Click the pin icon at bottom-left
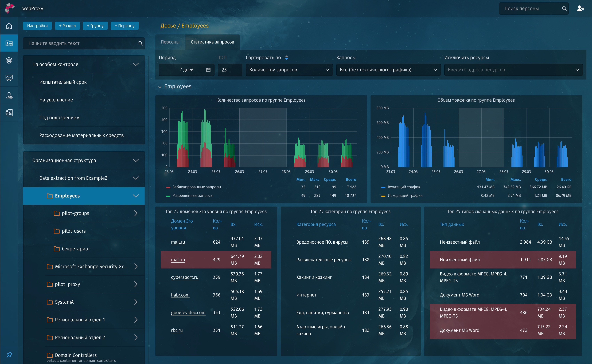Viewport: 592px width, 364px height. tap(9, 355)
